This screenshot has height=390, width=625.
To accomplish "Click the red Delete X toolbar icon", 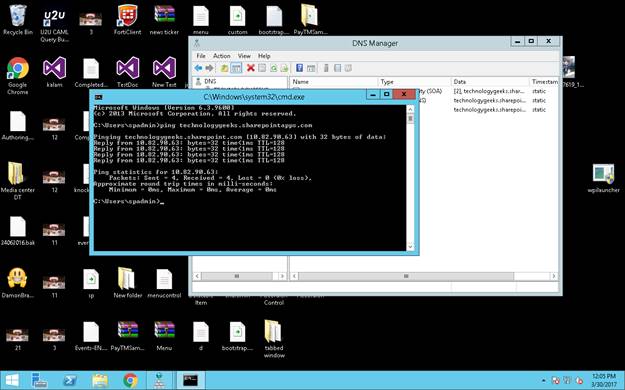I will click(251, 68).
